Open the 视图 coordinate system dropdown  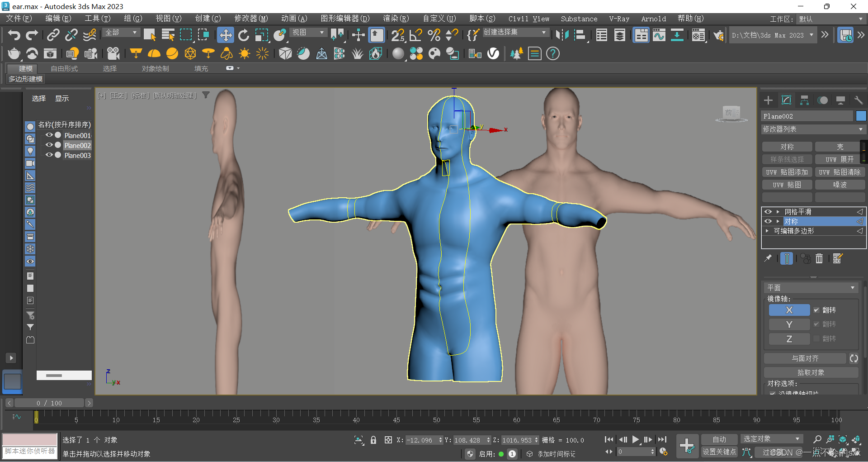click(x=308, y=33)
